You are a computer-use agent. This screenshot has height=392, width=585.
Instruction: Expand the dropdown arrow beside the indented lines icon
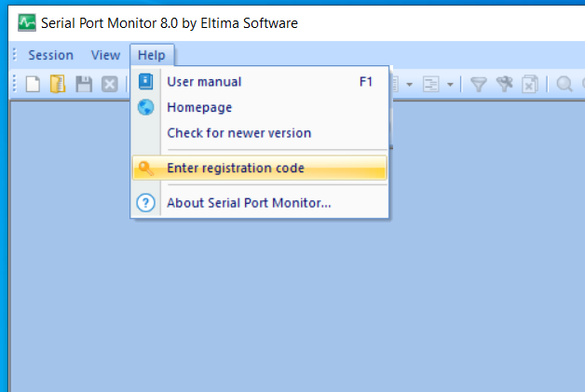[450, 85]
